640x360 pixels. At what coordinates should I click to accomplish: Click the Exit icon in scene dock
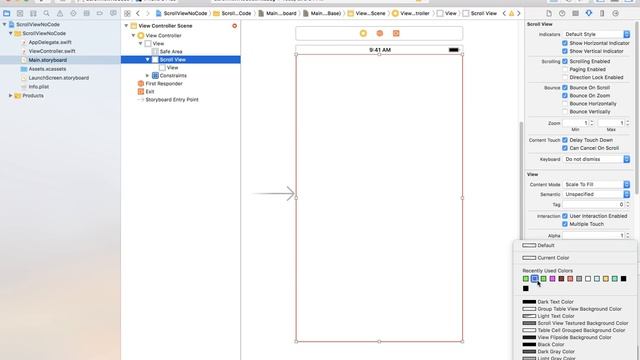[x=396, y=33]
